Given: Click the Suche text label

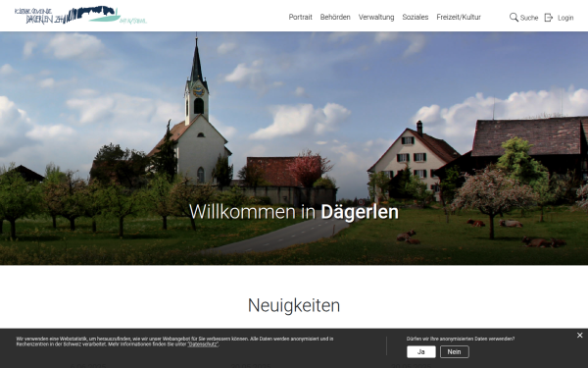Looking at the screenshot, I should point(529,18).
